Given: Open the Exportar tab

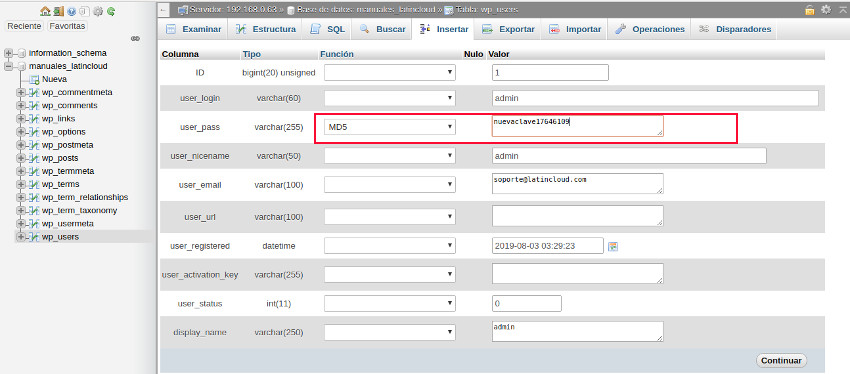Looking at the screenshot, I should pyautogui.click(x=508, y=29).
